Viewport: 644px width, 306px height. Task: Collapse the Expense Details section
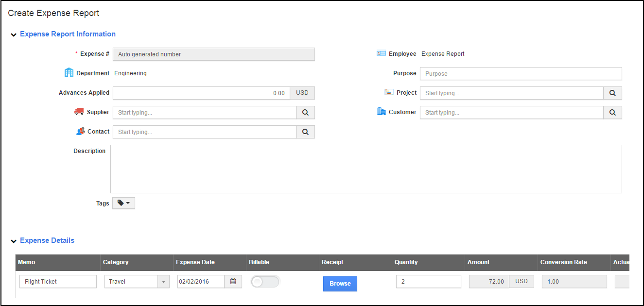coord(14,241)
